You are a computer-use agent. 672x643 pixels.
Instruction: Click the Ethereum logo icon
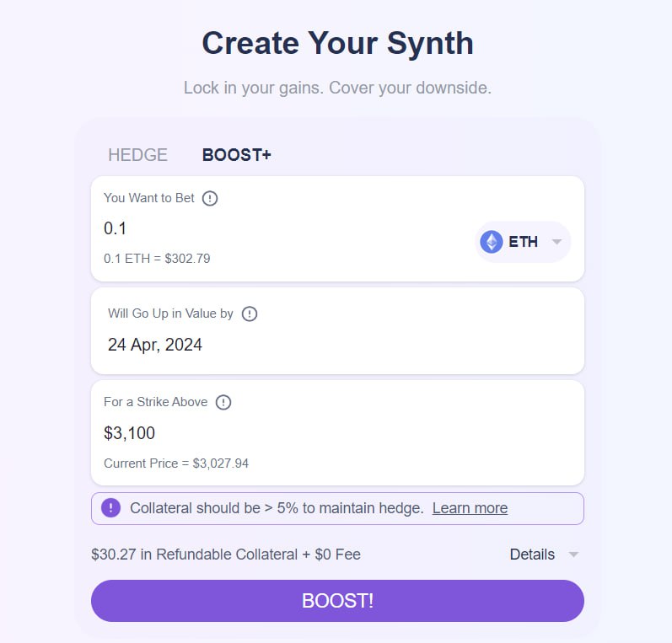click(492, 242)
